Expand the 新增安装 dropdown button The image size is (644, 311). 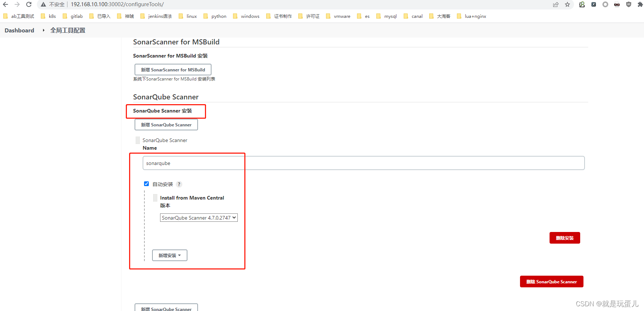[170, 255]
